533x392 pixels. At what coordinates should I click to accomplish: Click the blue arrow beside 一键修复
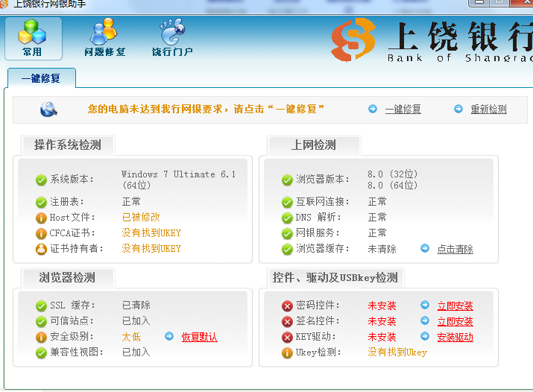tap(373, 109)
